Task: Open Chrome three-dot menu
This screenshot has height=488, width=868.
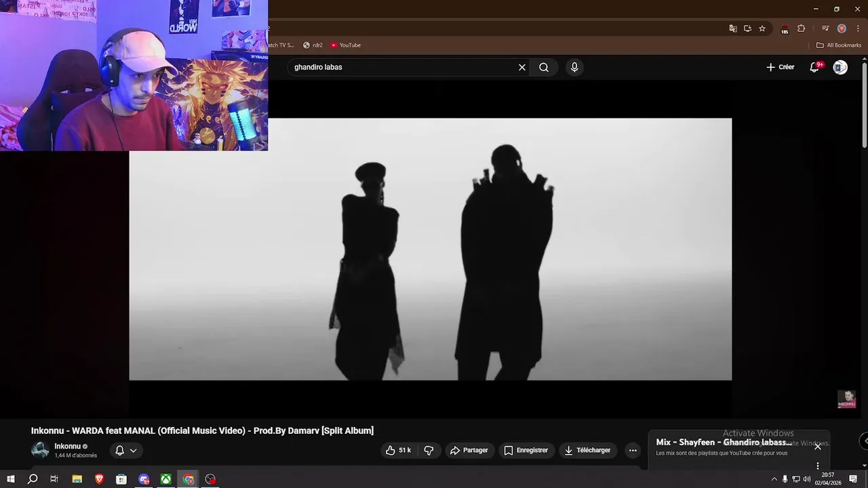Action: click(x=858, y=28)
